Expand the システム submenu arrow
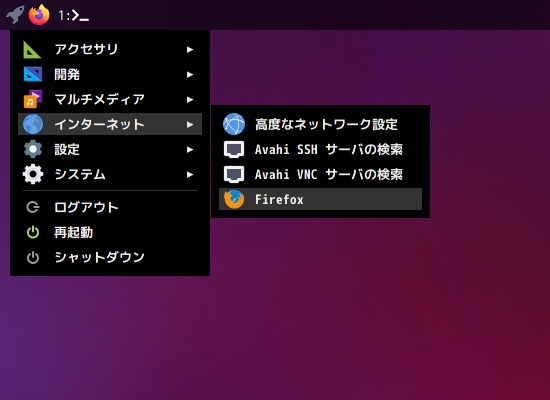The width and height of the screenshot is (550, 400). (190, 174)
